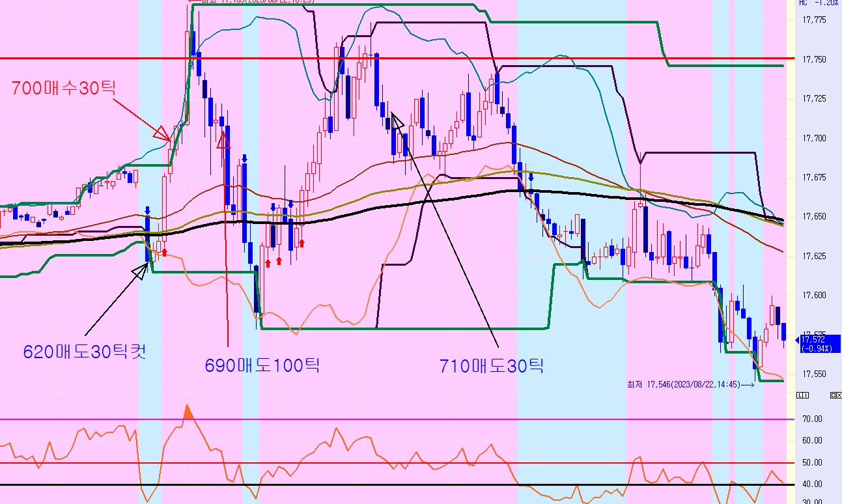842x504 pixels.
Task: Click the orange triangle peak marker on oscillator
Action: click(188, 412)
